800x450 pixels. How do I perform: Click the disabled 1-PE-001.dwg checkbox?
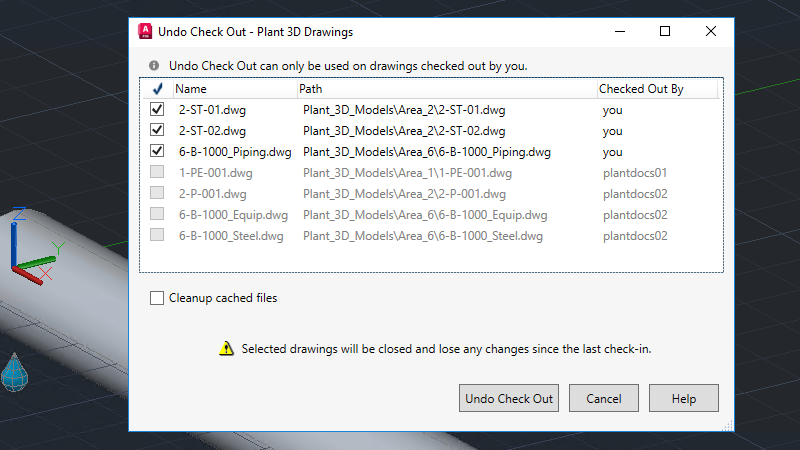click(x=157, y=173)
